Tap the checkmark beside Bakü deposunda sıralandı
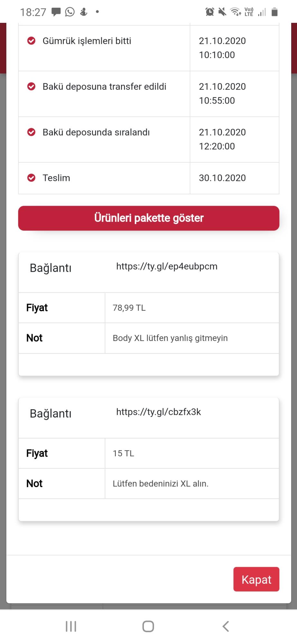297x644 pixels. pyautogui.click(x=31, y=132)
